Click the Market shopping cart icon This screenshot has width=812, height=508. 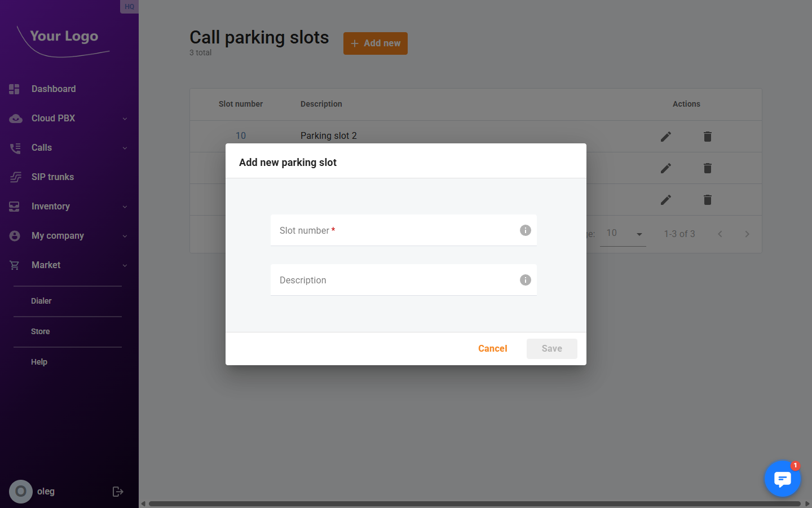click(14, 265)
